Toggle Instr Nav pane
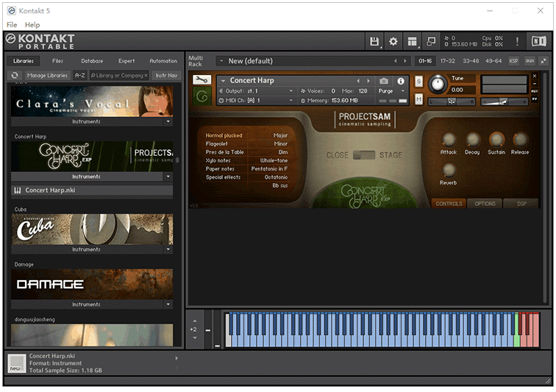The width and height of the screenshot is (556, 392). (x=166, y=75)
